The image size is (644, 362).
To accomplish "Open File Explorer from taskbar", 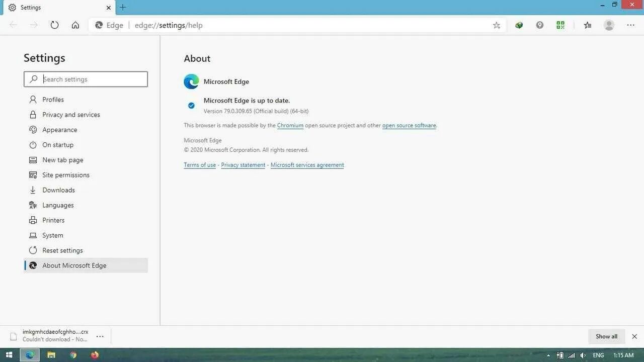I will 51,355.
